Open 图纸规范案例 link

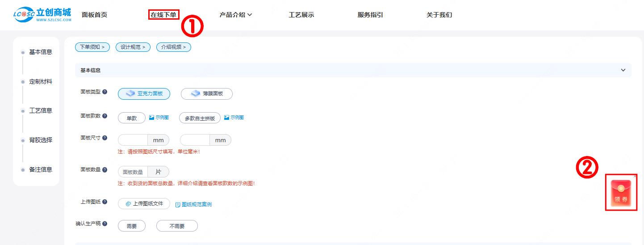tap(194, 204)
